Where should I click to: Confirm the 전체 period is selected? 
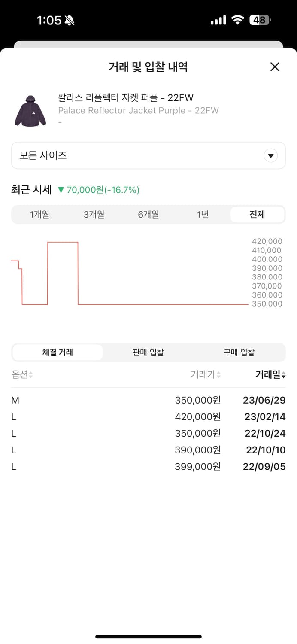point(257,214)
